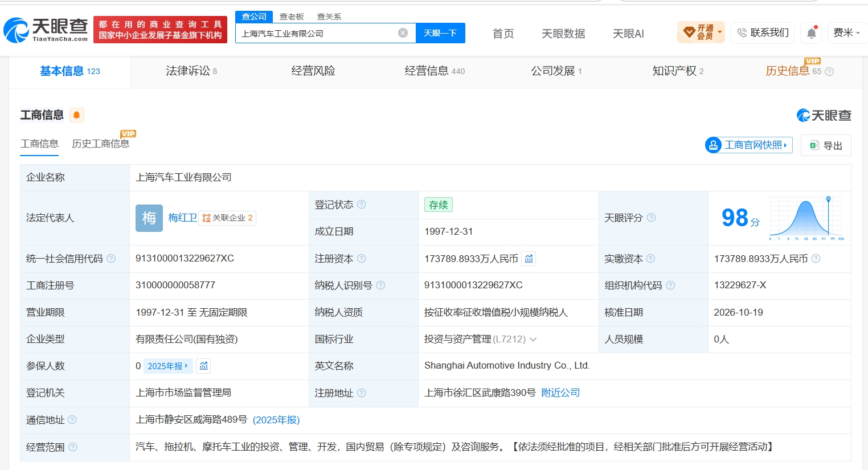Image resolution: width=868 pixels, height=470 pixels.
Task: Switch to the 经营信息 tab
Action: (x=435, y=71)
